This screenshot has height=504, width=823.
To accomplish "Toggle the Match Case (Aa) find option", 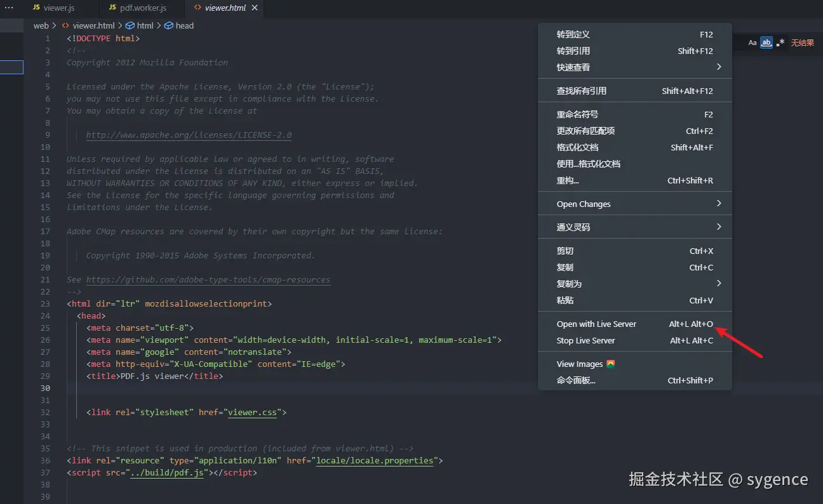I will pyautogui.click(x=753, y=43).
